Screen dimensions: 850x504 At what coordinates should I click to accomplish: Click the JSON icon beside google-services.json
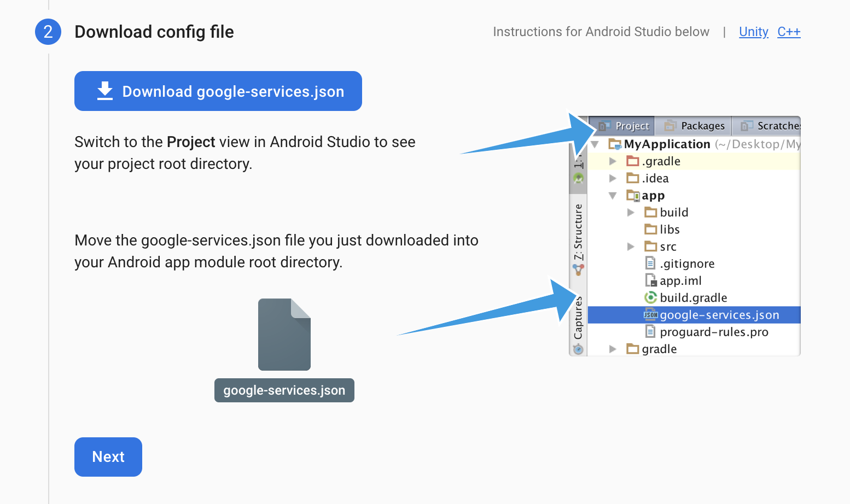(650, 314)
